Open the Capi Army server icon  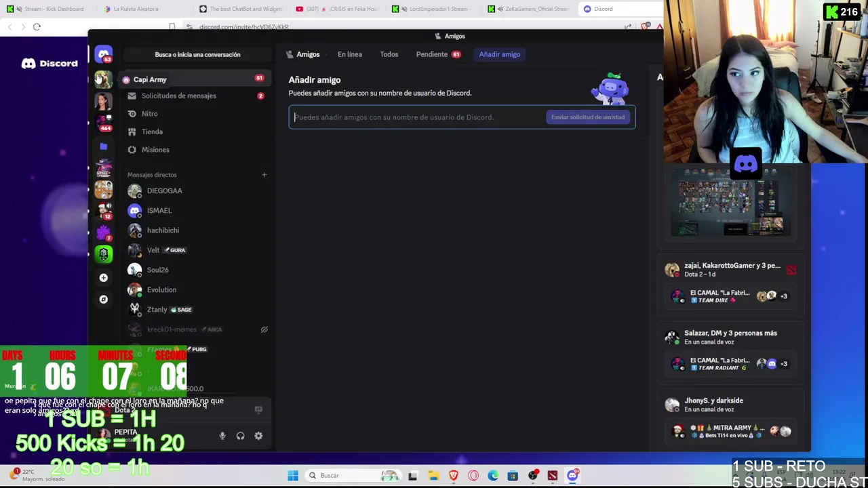coord(103,79)
